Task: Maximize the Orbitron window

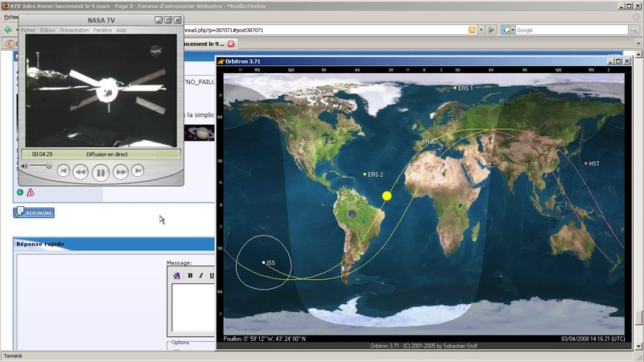Action: point(618,61)
